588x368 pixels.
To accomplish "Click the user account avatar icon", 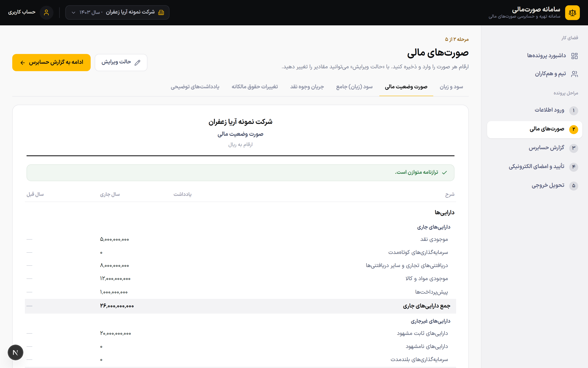I will (x=46, y=12).
